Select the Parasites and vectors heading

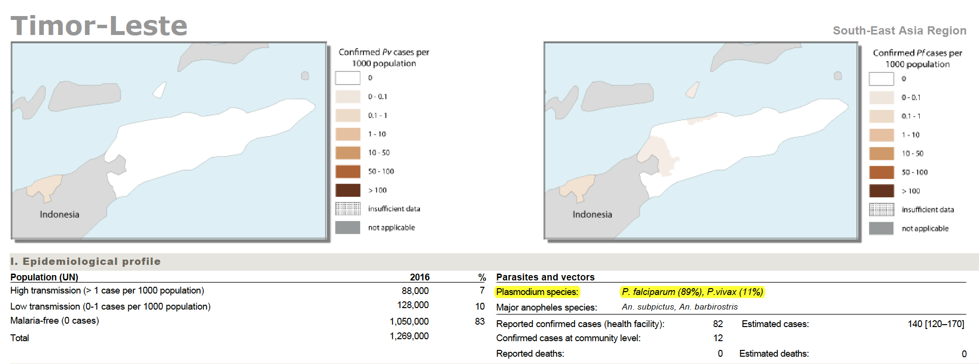[x=545, y=277]
